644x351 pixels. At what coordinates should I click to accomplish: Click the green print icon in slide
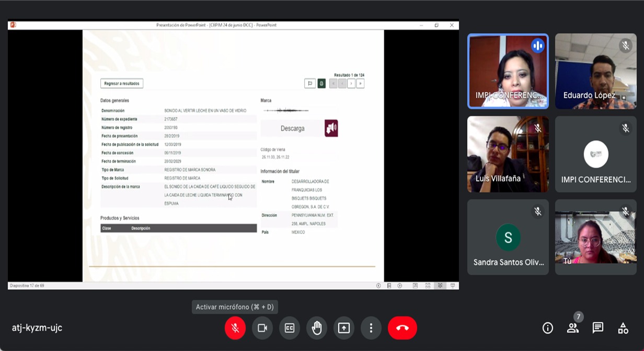(x=321, y=84)
